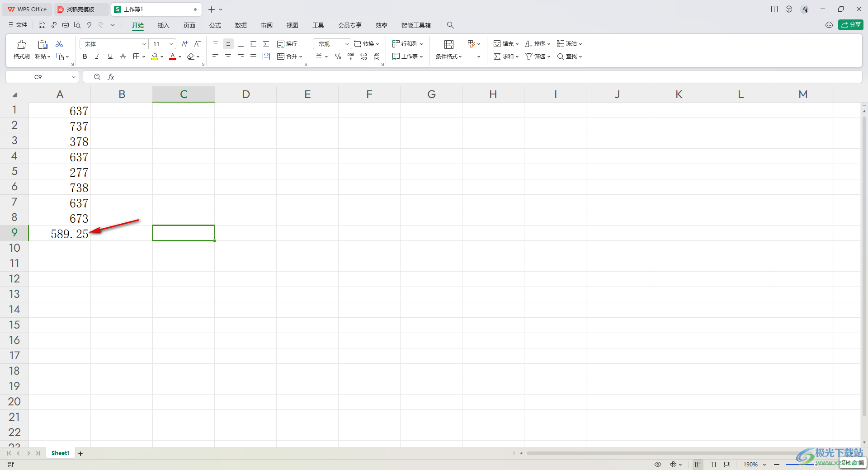Increase font size with A+ icon

184,44
